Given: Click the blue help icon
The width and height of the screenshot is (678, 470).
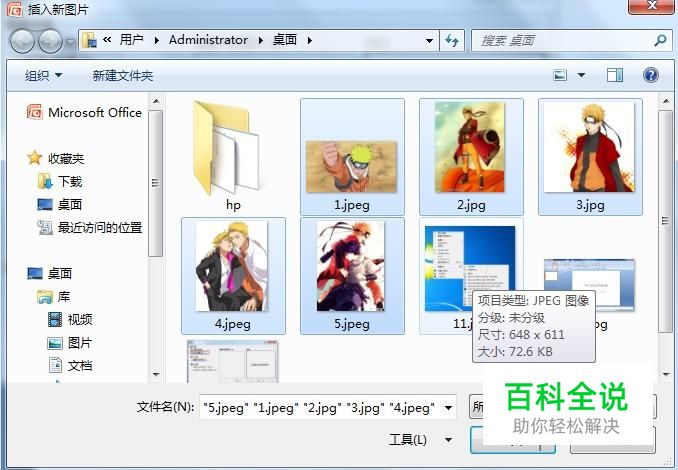Looking at the screenshot, I should [651, 75].
